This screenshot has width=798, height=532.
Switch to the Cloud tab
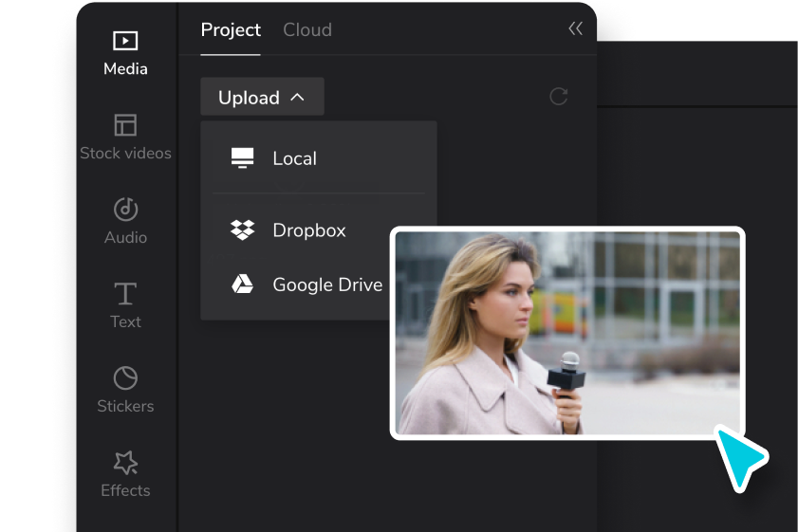point(307,30)
